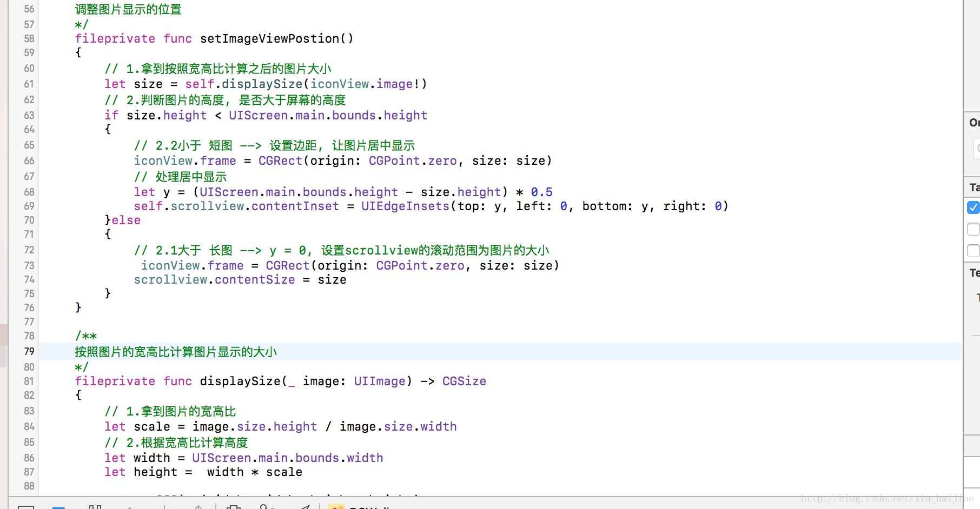980x509 pixels.
Task: Click gutter line number 79
Action: point(29,351)
